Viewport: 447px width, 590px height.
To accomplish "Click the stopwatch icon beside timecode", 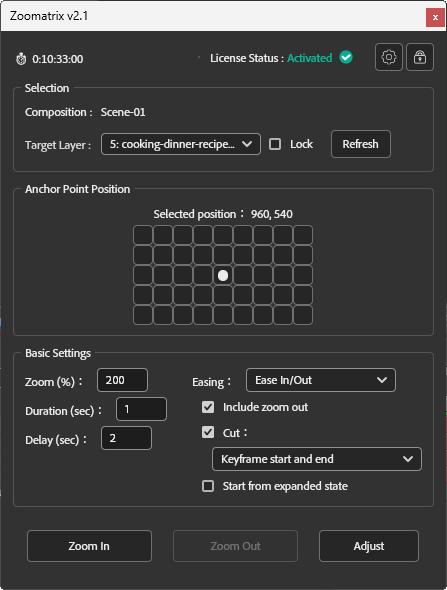I will click(x=21, y=59).
